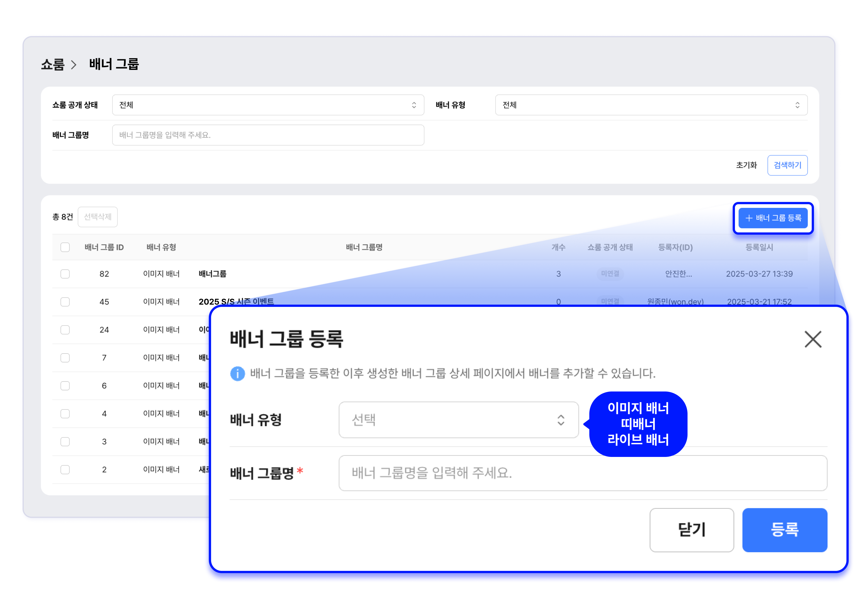This screenshot has width=858, height=616.
Task: Open the 쇼룸 공개 상태 filter dropdown
Action: coord(268,105)
